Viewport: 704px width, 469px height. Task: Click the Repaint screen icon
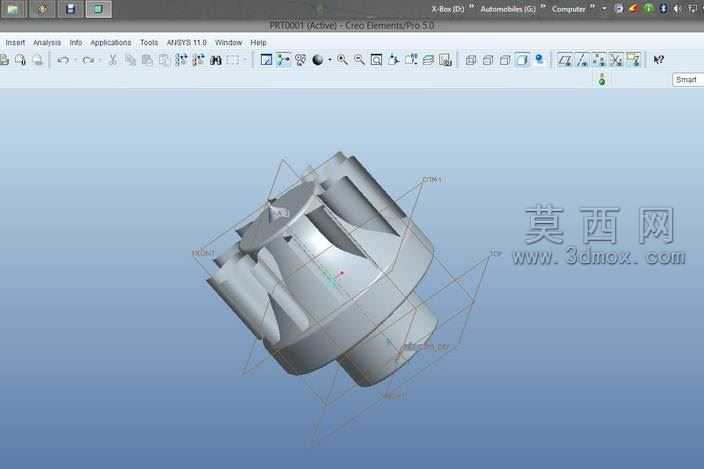click(266, 60)
